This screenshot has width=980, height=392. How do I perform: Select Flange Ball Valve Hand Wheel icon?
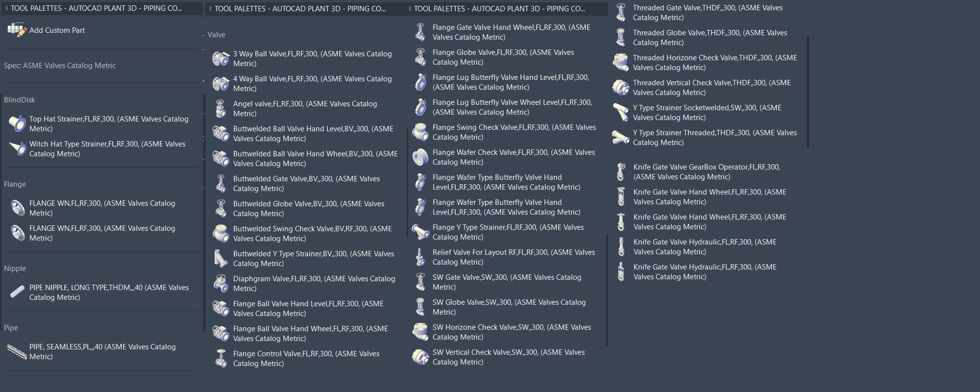tap(221, 334)
